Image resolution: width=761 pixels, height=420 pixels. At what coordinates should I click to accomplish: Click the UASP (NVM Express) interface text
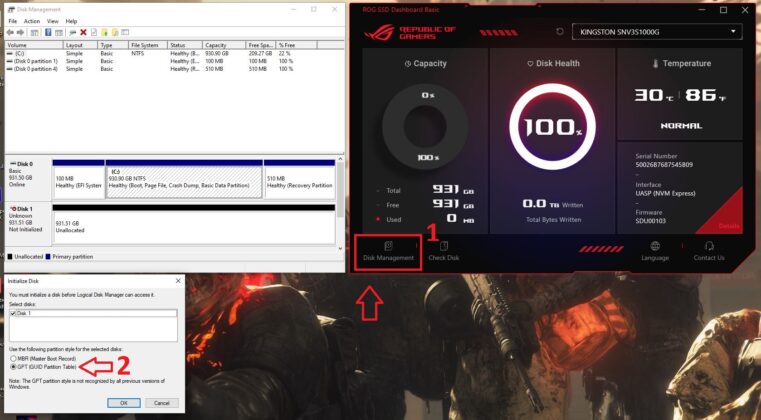tap(665, 193)
